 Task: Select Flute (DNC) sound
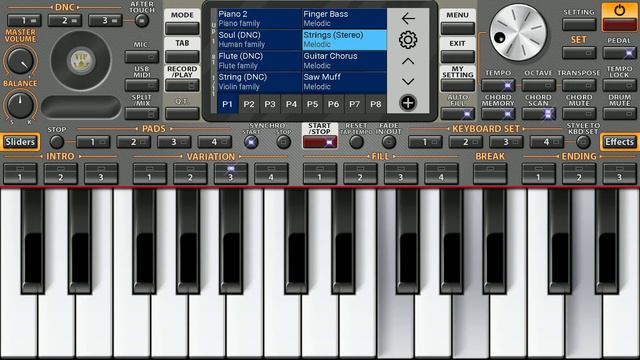pos(259,60)
